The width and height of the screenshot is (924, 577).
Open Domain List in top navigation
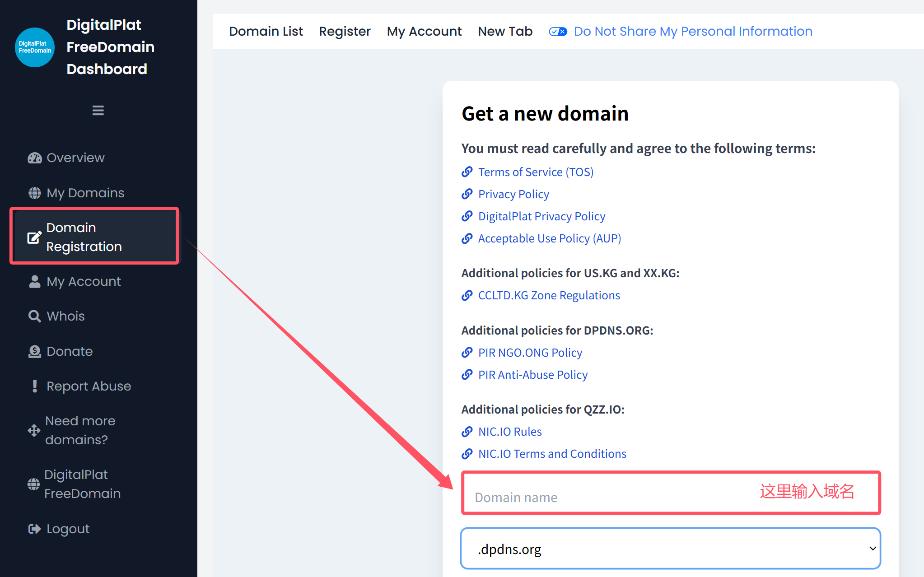coord(266,31)
